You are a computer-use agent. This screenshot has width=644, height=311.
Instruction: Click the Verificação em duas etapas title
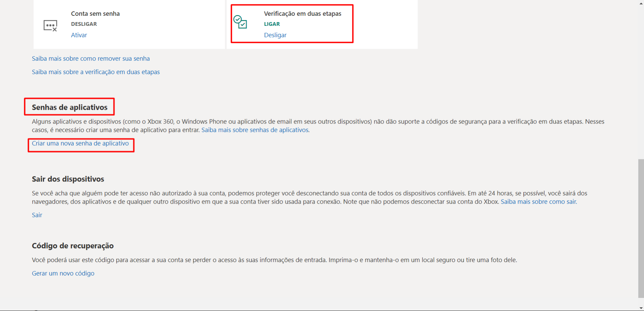tap(303, 14)
